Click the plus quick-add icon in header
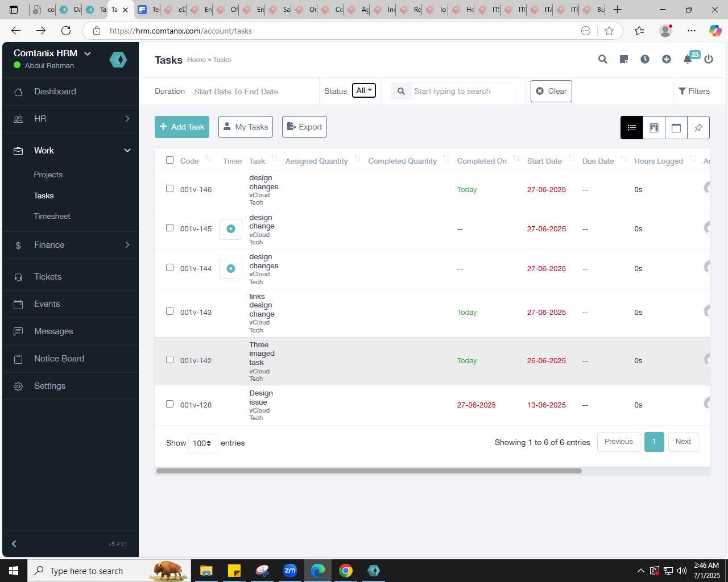The width and height of the screenshot is (728, 582). point(667,59)
